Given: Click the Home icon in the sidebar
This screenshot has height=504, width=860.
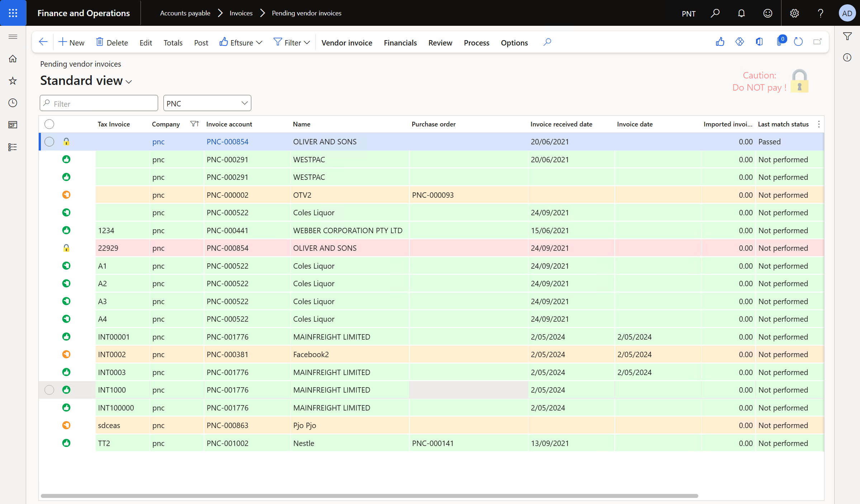Looking at the screenshot, I should pos(13,58).
